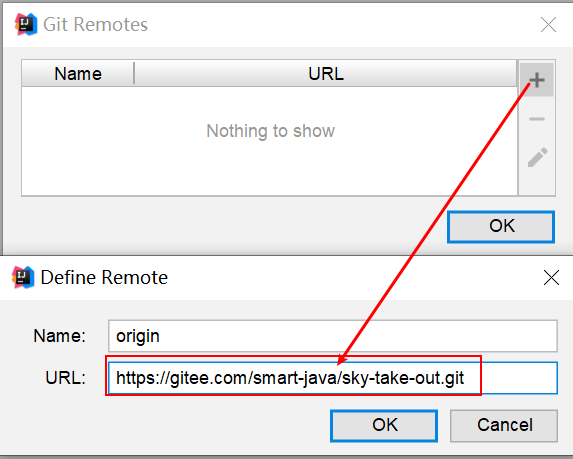
Task: Click the empty 'Nothing to show' table area
Action: click(x=270, y=141)
